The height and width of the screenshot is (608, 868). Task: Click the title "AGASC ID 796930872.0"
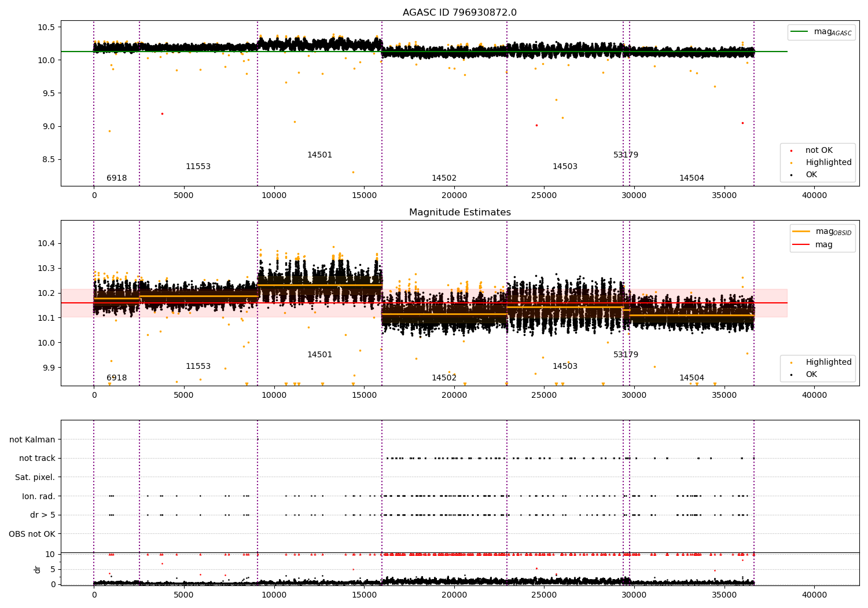coord(459,13)
